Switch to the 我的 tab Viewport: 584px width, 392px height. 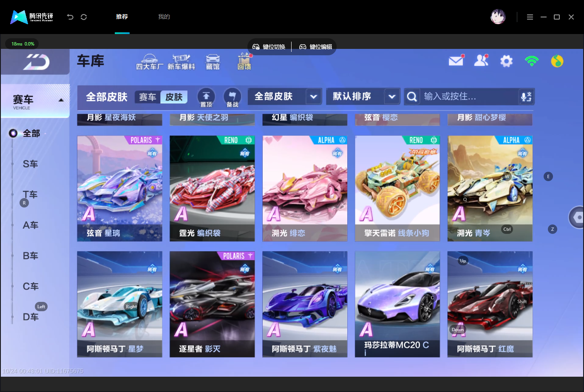(164, 17)
